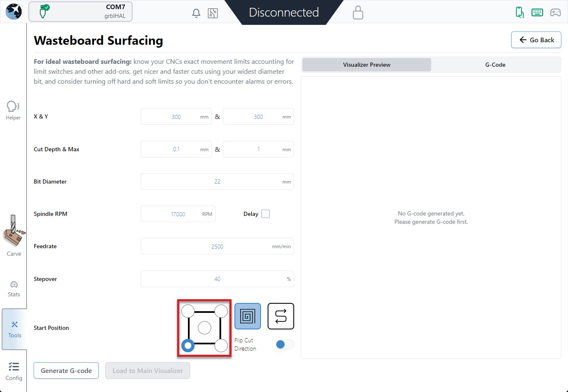This screenshot has height=392, width=568.
Task: Click the Go Back button
Action: click(x=536, y=40)
